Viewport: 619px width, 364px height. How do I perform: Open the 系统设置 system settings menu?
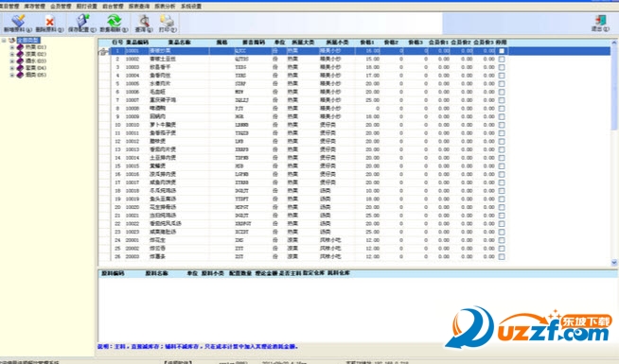tap(191, 7)
